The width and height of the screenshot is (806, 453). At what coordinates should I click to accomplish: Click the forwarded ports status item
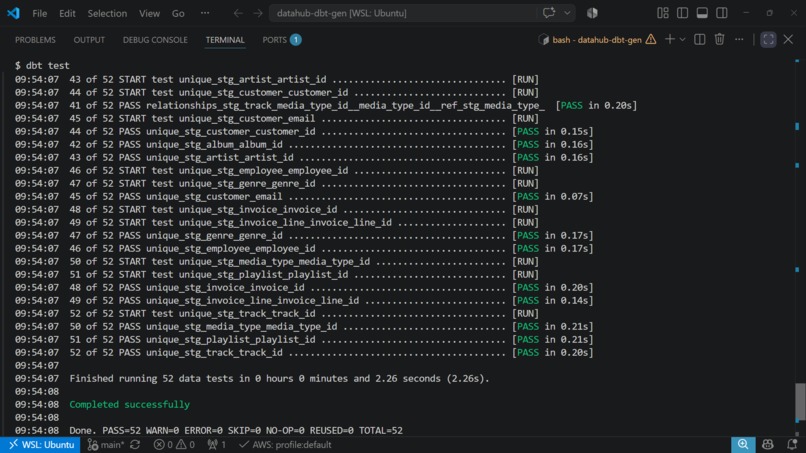(216, 445)
